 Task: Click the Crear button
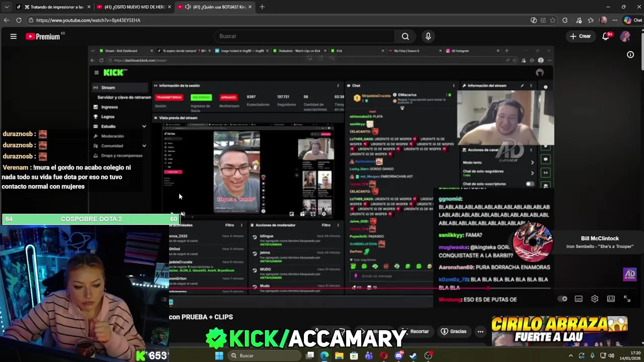click(x=580, y=36)
